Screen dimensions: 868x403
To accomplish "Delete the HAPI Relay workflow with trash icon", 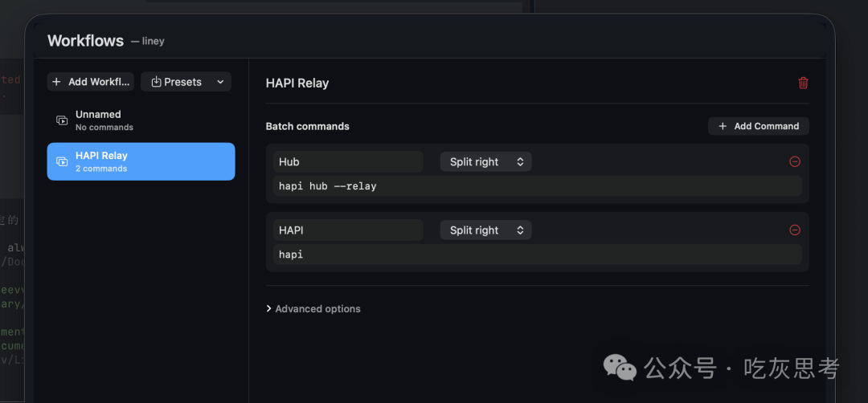I will point(803,83).
